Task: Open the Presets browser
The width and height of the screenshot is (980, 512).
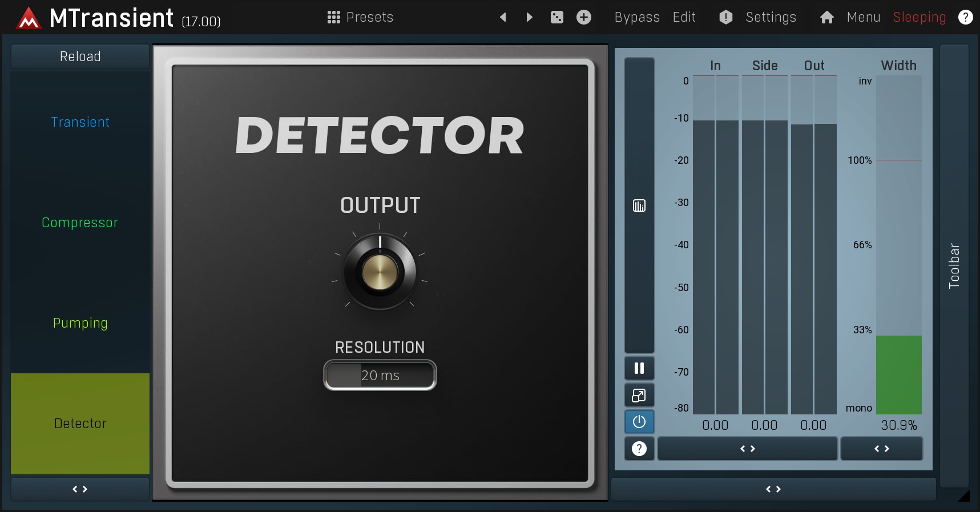Action: point(360,17)
